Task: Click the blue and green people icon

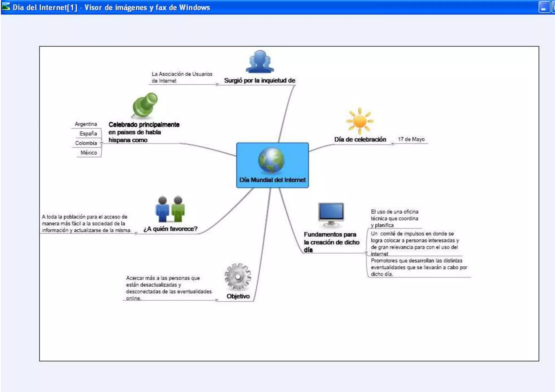Action: click(x=170, y=209)
